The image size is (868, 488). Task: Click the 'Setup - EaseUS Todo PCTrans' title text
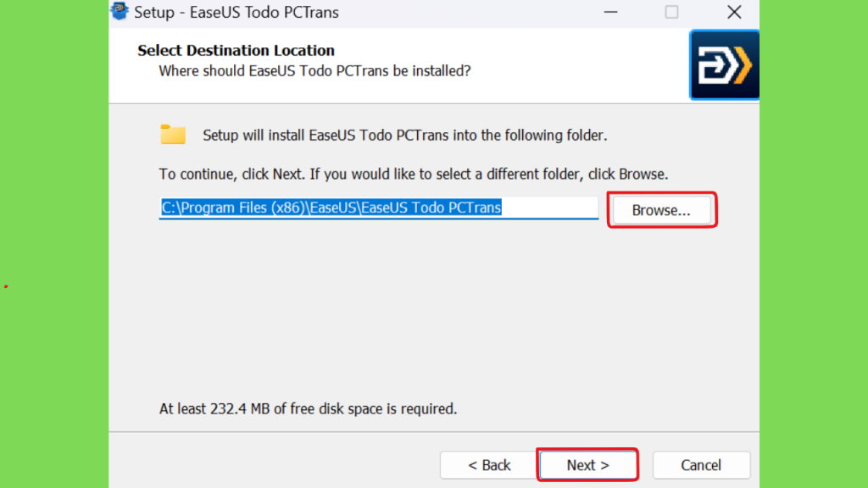[236, 12]
